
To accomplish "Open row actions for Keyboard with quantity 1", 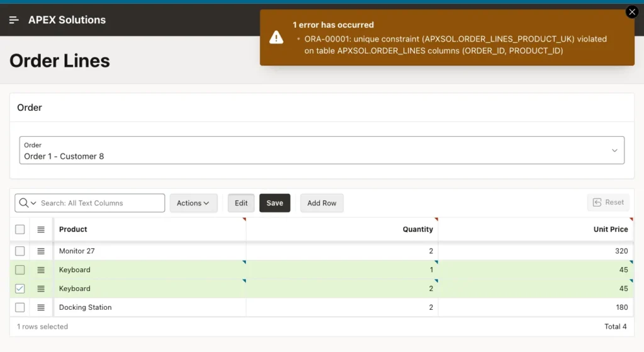I will click(x=41, y=270).
